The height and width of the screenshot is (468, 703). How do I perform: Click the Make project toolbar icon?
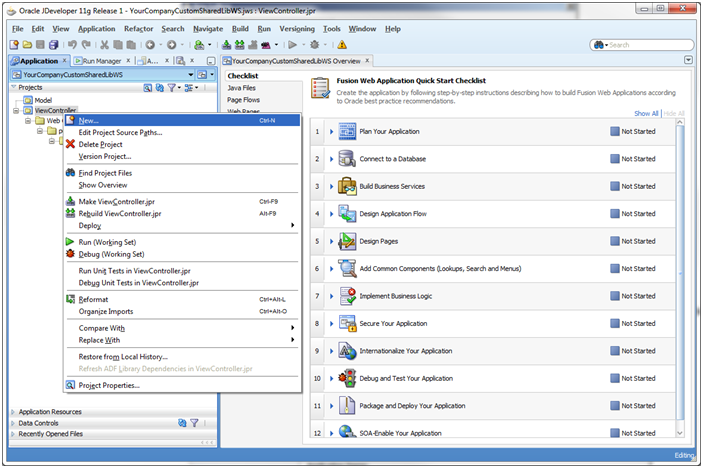point(226,45)
